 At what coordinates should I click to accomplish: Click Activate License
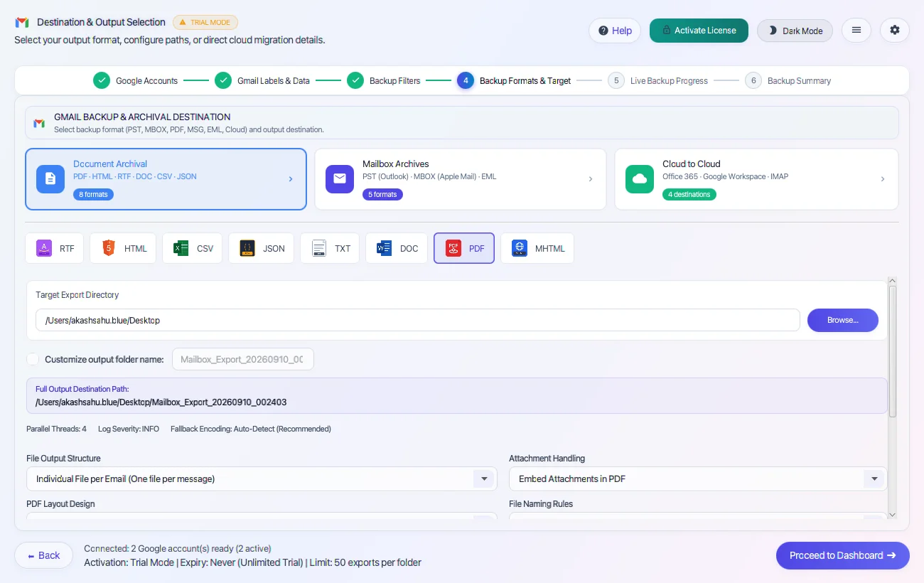pos(699,31)
